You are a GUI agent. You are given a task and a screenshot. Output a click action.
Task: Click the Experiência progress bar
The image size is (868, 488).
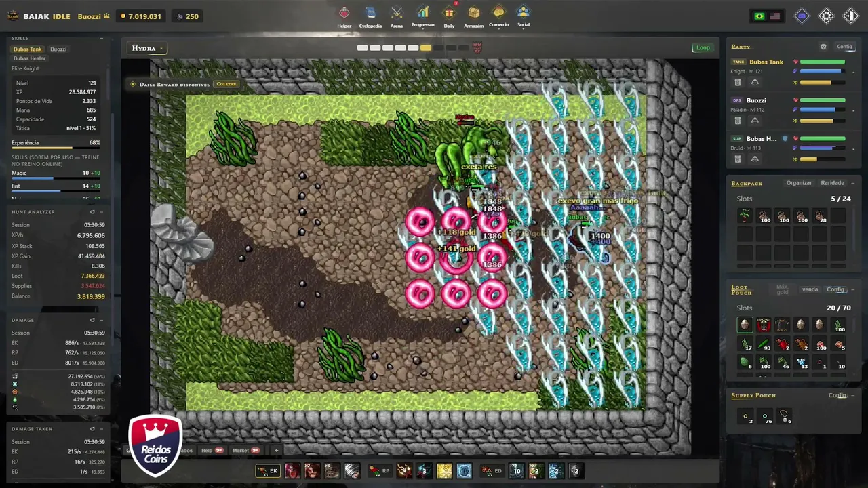56,148
